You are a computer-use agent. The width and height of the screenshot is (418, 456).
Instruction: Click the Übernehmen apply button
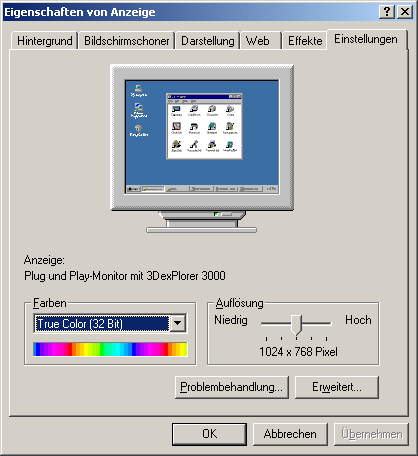(x=371, y=434)
